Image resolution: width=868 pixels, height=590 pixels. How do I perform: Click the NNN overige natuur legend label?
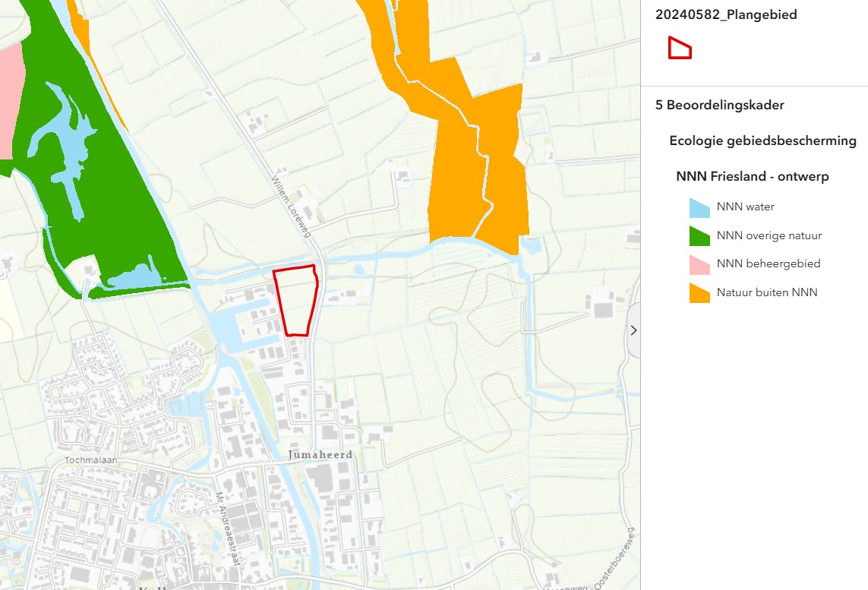tap(769, 236)
